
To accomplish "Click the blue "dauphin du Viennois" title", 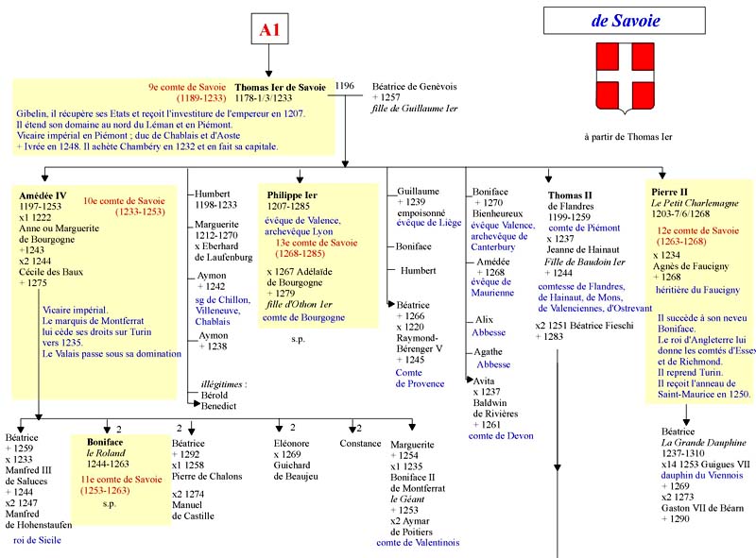I will click(702, 476).
